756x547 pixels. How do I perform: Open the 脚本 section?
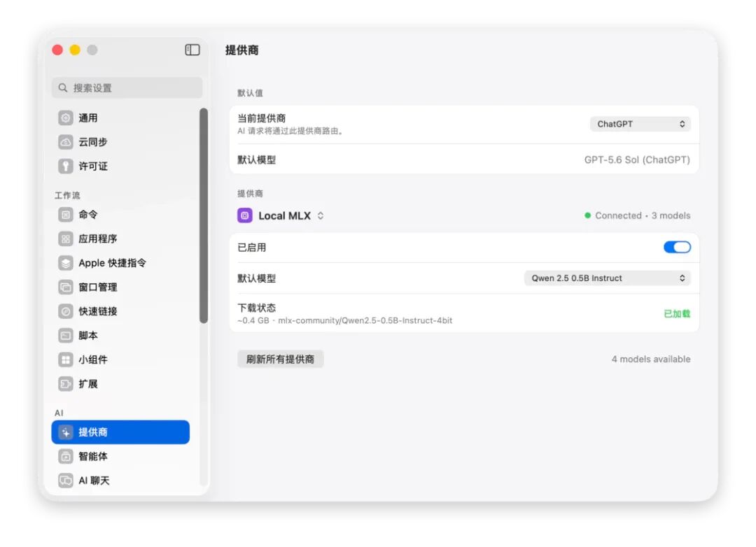tap(120, 335)
